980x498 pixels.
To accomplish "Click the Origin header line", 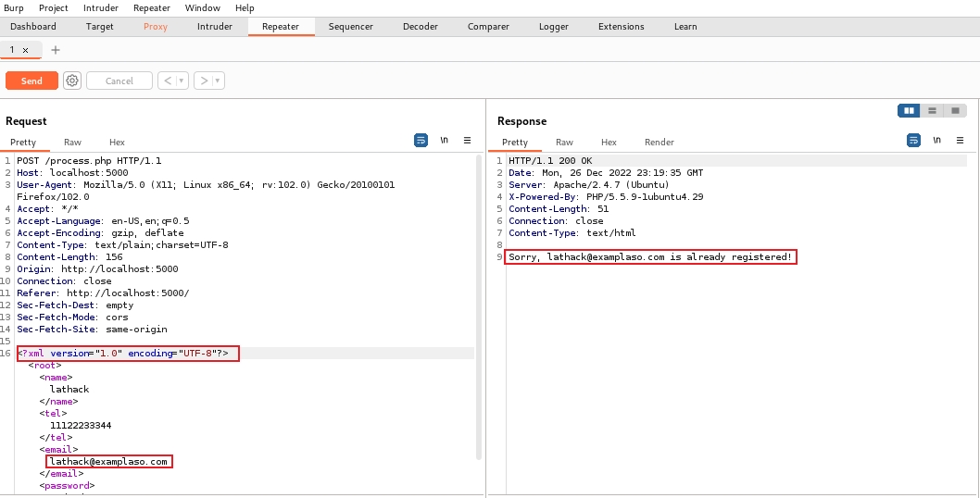I will coord(97,269).
